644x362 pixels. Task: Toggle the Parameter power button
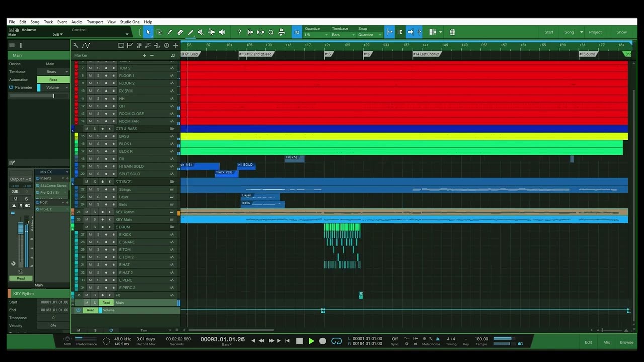coord(11,87)
